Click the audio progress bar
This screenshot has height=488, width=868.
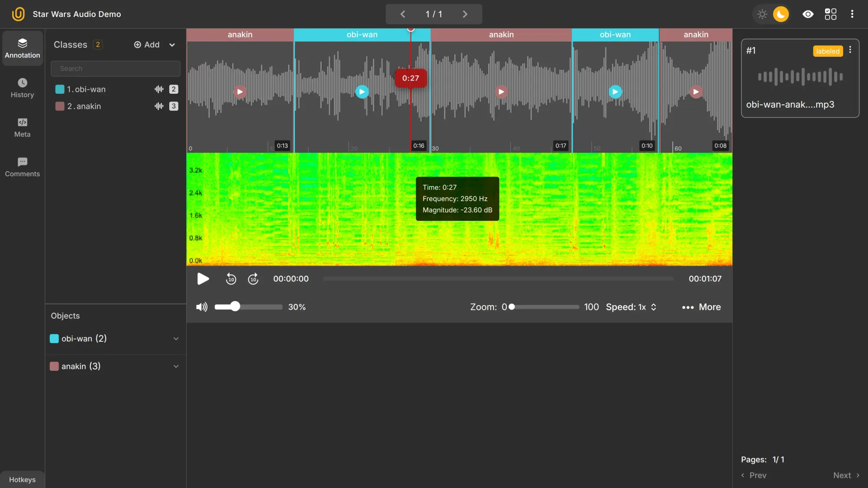pos(498,279)
